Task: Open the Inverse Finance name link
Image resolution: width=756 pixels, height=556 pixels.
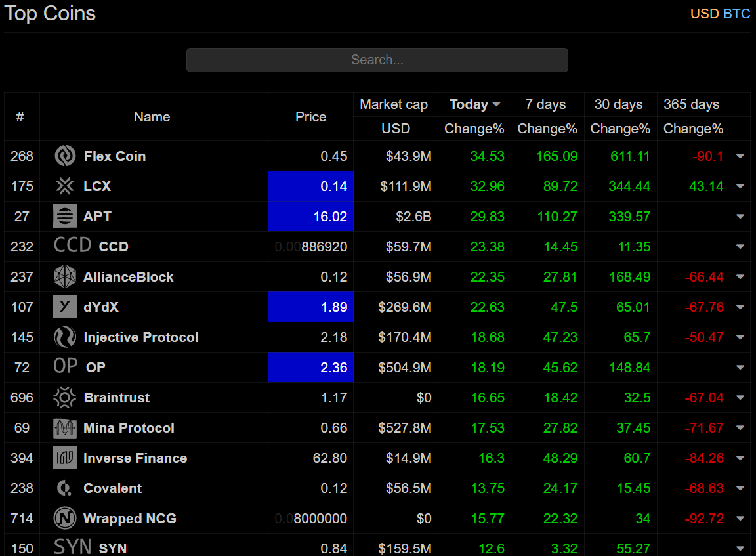Action: click(135, 458)
